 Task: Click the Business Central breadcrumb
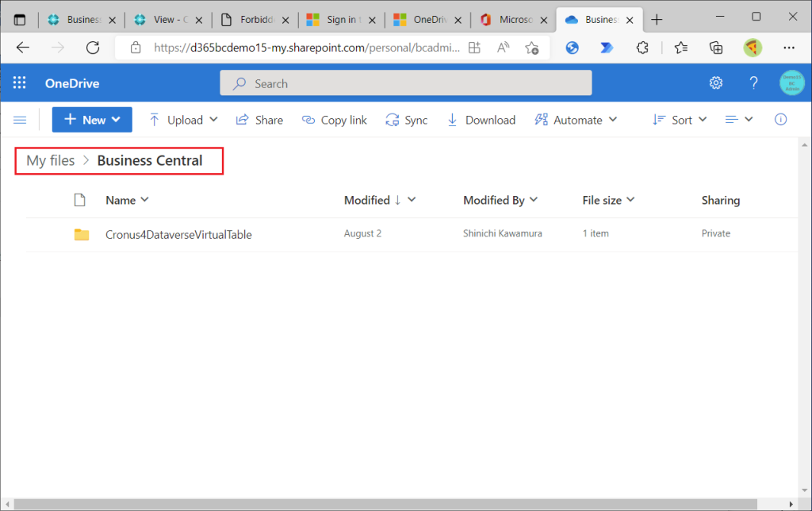[150, 160]
